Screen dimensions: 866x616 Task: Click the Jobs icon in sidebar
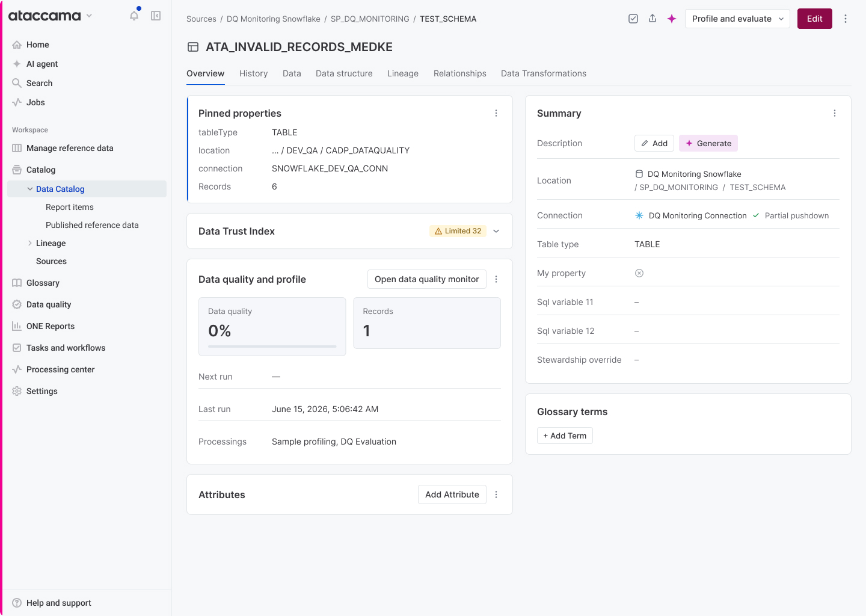click(17, 102)
